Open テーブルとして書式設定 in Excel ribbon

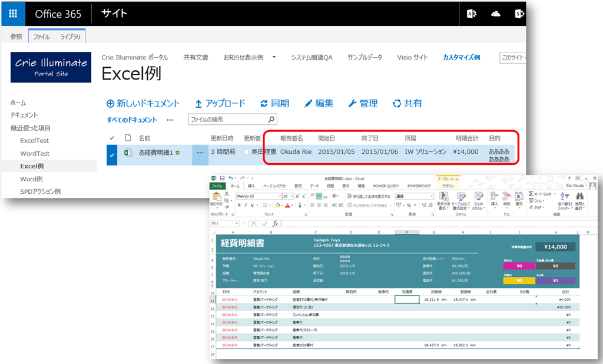click(460, 201)
